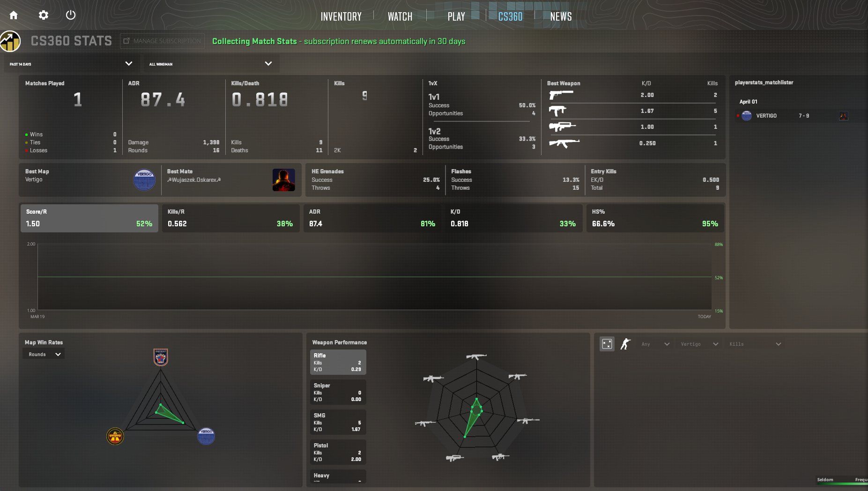
Task: Click the player avatar icon in match row
Action: (x=843, y=116)
